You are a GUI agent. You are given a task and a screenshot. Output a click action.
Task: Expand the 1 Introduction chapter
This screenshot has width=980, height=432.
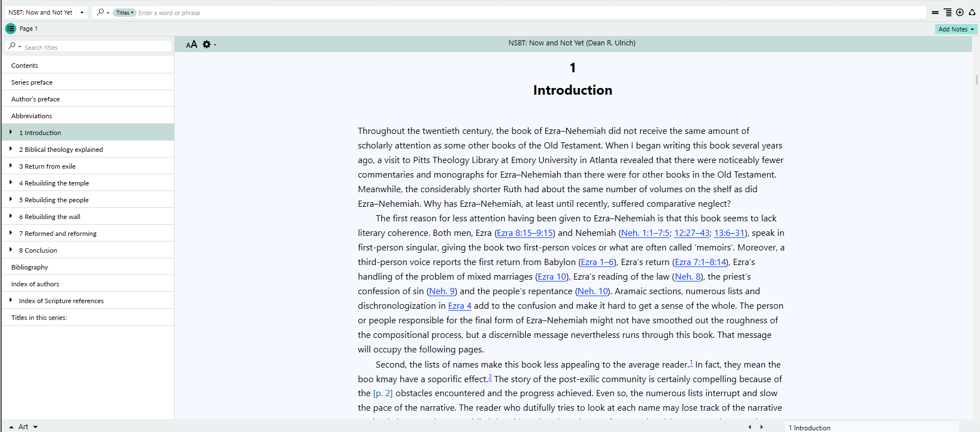click(x=11, y=132)
